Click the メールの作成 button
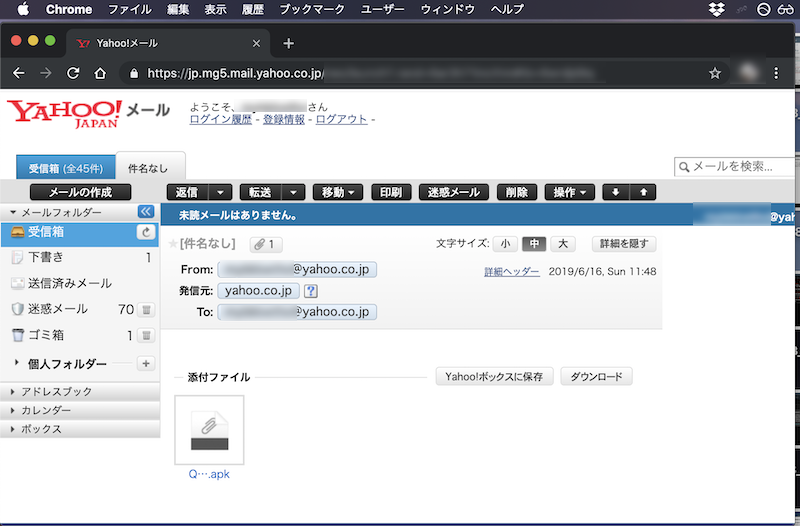 point(80,192)
